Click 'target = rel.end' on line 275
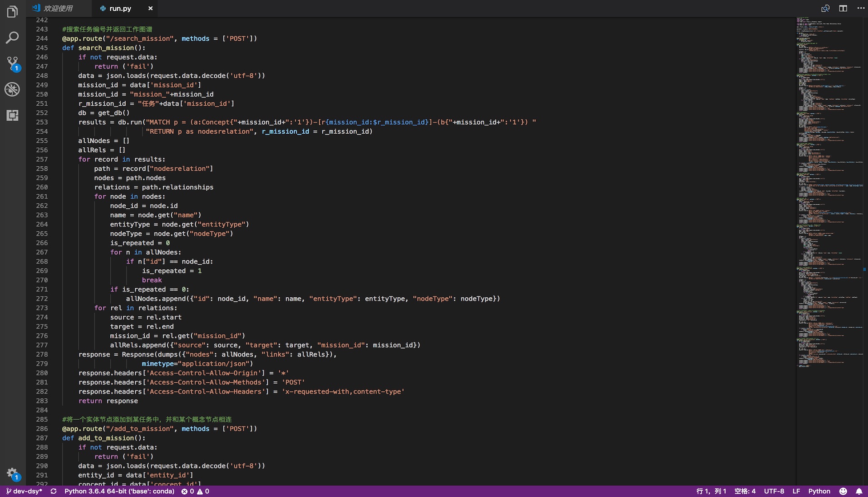This screenshot has width=868, height=497. pyautogui.click(x=142, y=327)
